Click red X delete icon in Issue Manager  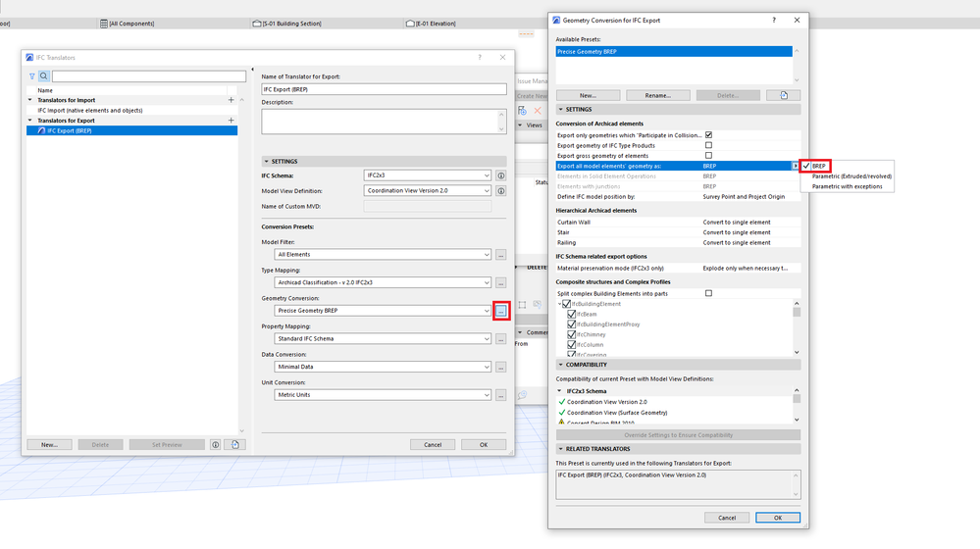coord(538,111)
